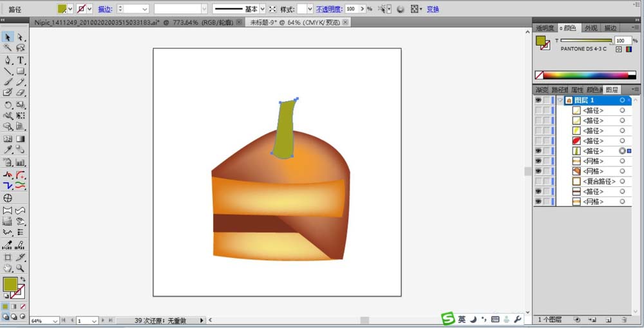Viewport: 644px width, 328px height.
Task: Select the Eyedropper tool
Action: click(x=8, y=150)
